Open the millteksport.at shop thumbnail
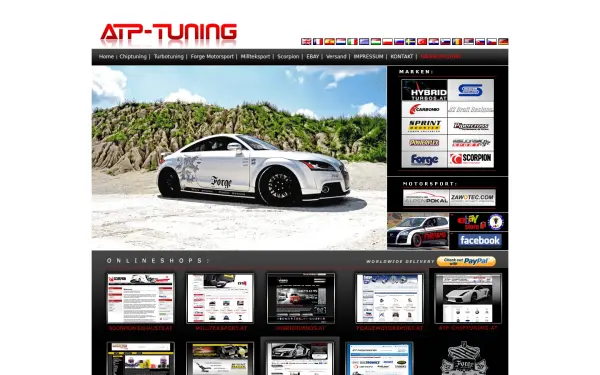 (x=220, y=298)
